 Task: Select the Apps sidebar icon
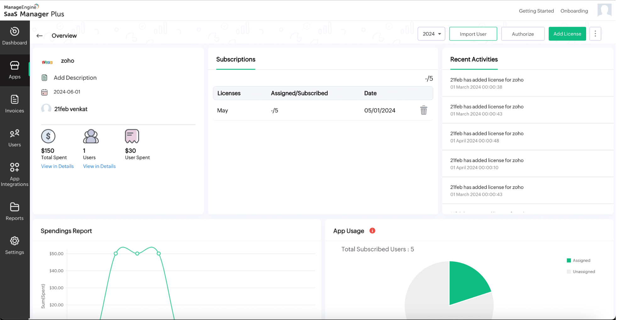click(x=14, y=65)
